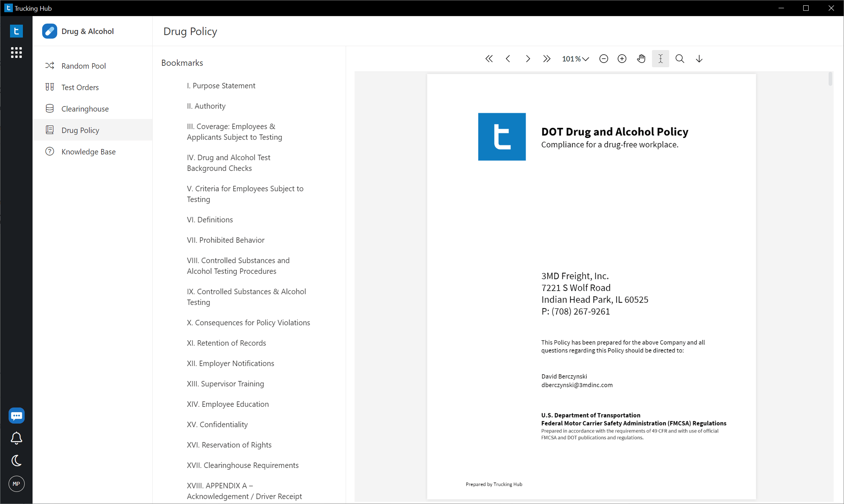The width and height of the screenshot is (844, 504).
Task: Open the MP user profile avatar
Action: click(x=16, y=484)
